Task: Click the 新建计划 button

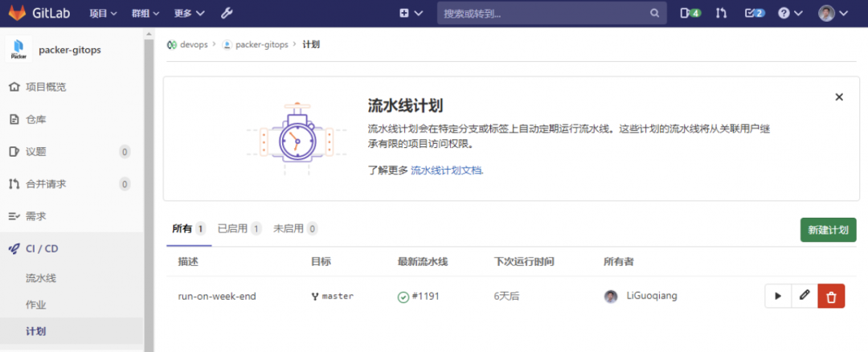Action: coord(828,230)
